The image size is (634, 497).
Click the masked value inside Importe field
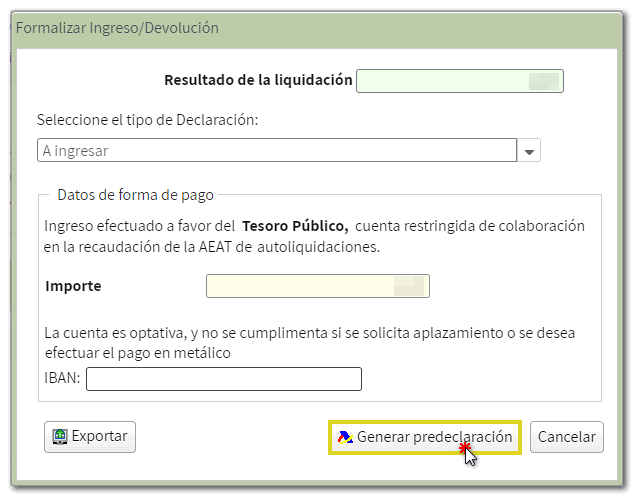[x=409, y=287]
